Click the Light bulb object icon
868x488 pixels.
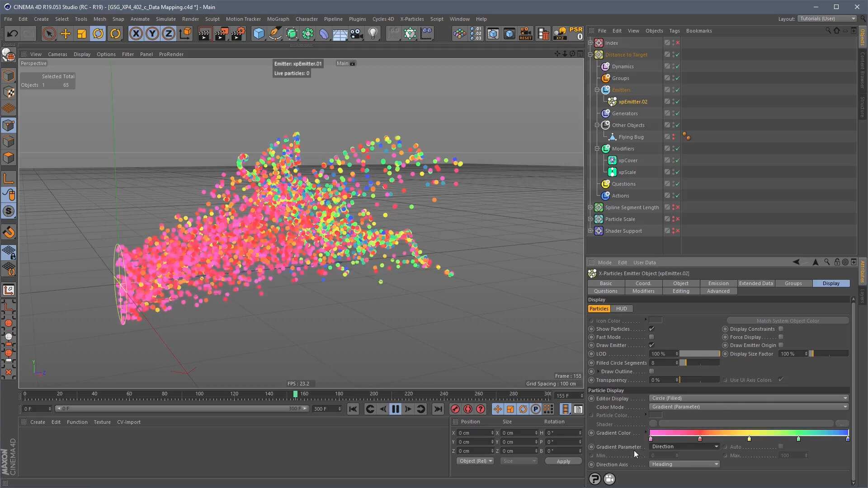373,34
